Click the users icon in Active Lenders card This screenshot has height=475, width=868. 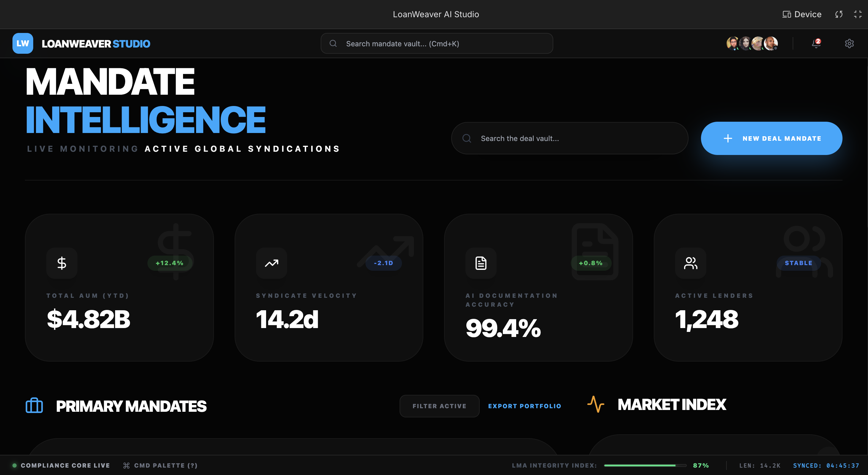(690, 263)
